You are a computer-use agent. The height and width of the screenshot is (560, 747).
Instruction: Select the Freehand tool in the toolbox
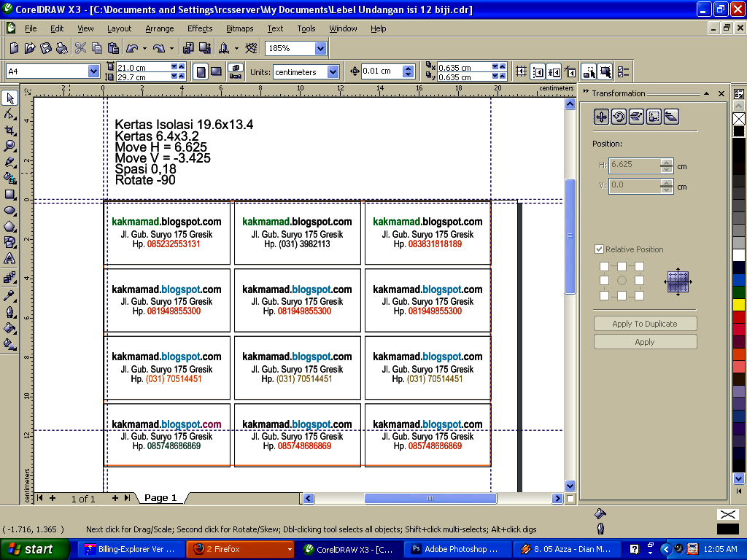(x=9, y=163)
